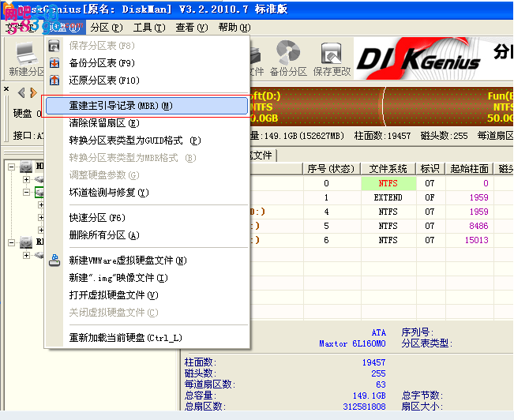This screenshot has height=420, width=514.
Task: Collapse the green-selected extended partition node
Action: tap(27, 192)
